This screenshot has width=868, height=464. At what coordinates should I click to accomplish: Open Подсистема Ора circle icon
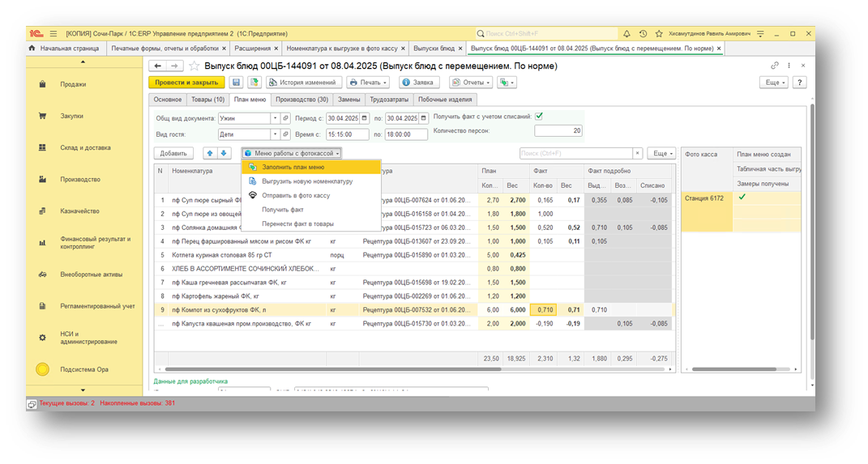43,369
